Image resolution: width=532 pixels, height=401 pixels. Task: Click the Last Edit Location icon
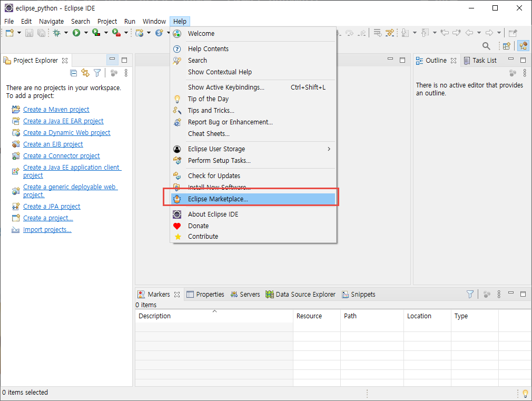(x=445, y=33)
